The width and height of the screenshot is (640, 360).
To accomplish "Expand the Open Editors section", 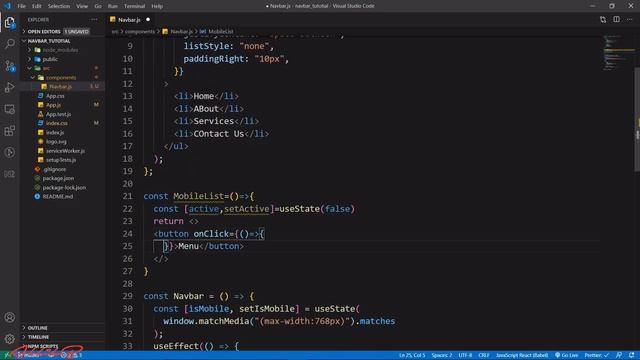I will (x=62, y=31).
